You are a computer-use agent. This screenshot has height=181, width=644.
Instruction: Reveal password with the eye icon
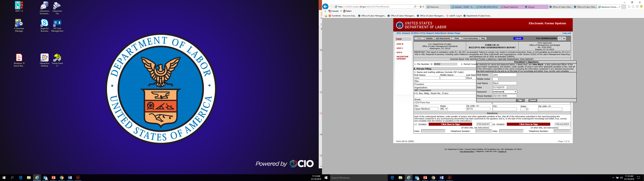tap(515, 92)
